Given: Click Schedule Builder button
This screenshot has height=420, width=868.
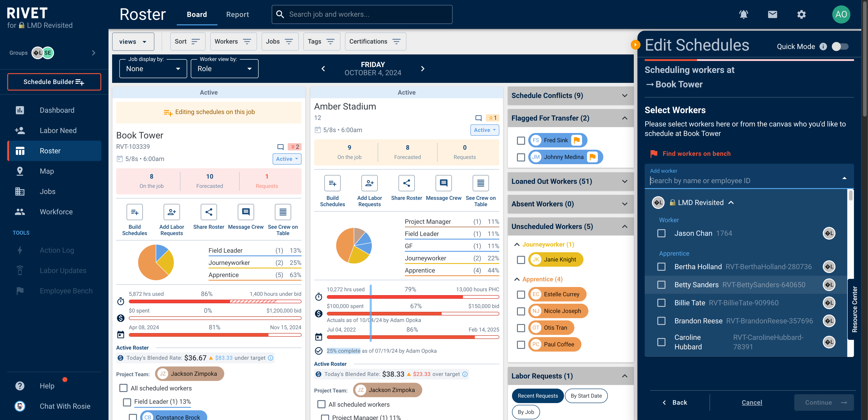Looking at the screenshot, I should coord(54,82).
